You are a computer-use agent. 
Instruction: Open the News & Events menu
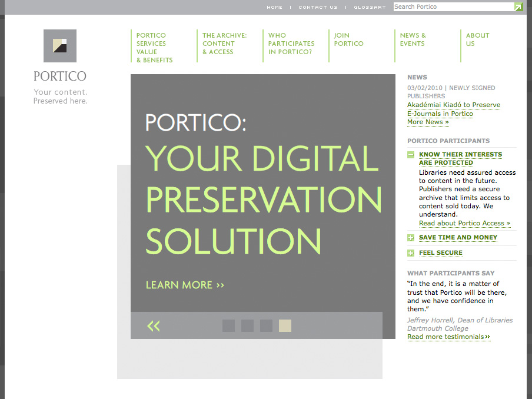[x=413, y=39]
